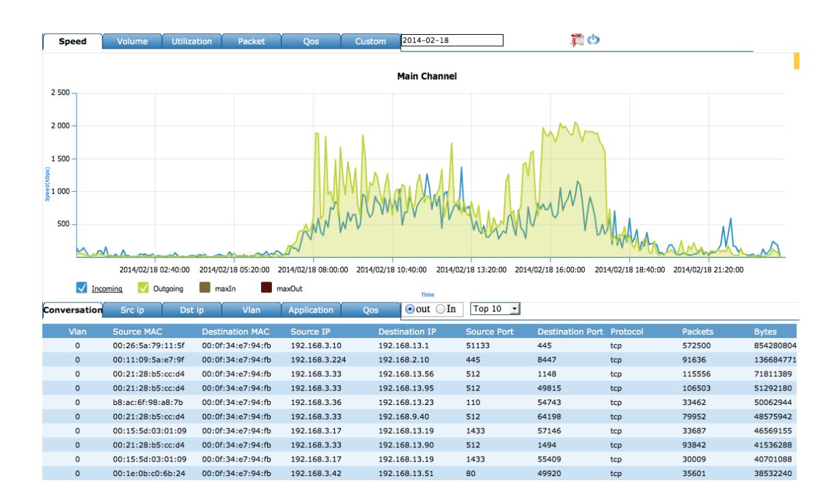Open the Custom tab
839x504 pixels.
pos(369,41)
